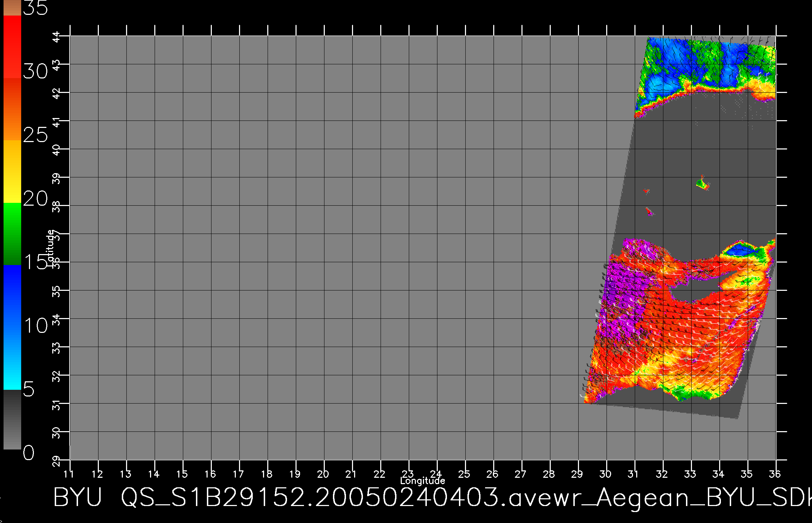This screenshot has width=812, height=523.
Task: Click latitude tick label 43
Action: tap(56, 65)
